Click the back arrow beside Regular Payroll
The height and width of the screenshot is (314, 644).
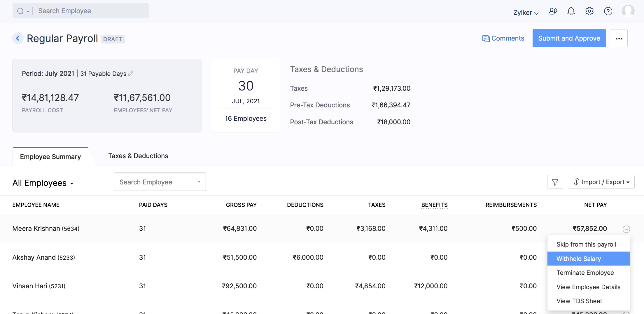18,38
